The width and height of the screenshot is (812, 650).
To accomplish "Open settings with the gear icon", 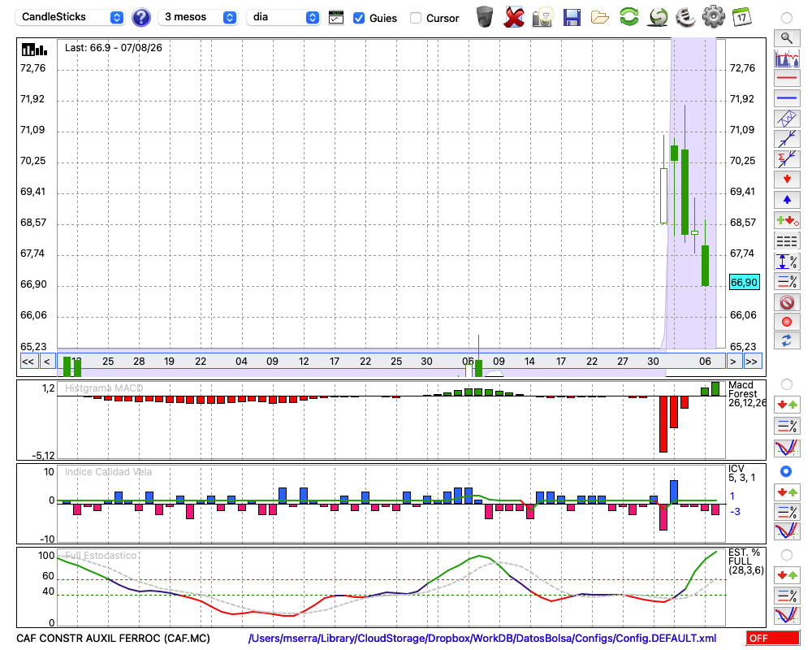I will point(713,17).
